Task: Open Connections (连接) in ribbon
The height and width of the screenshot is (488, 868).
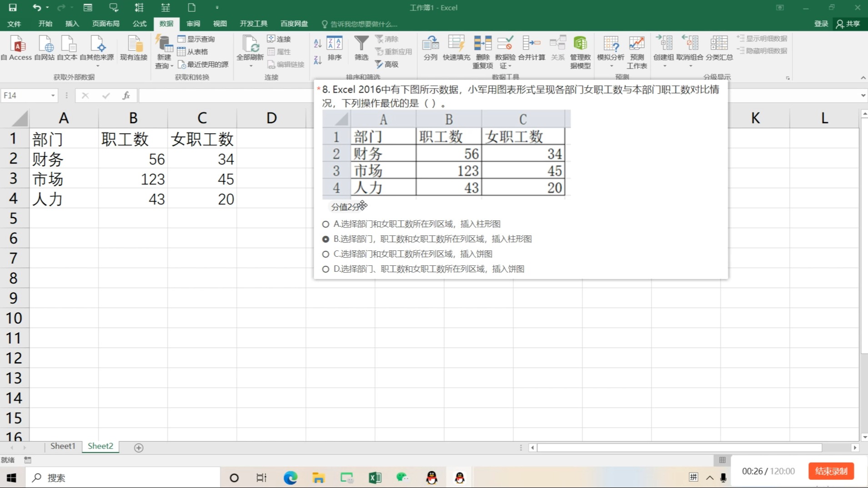Action: pos(279,39)
